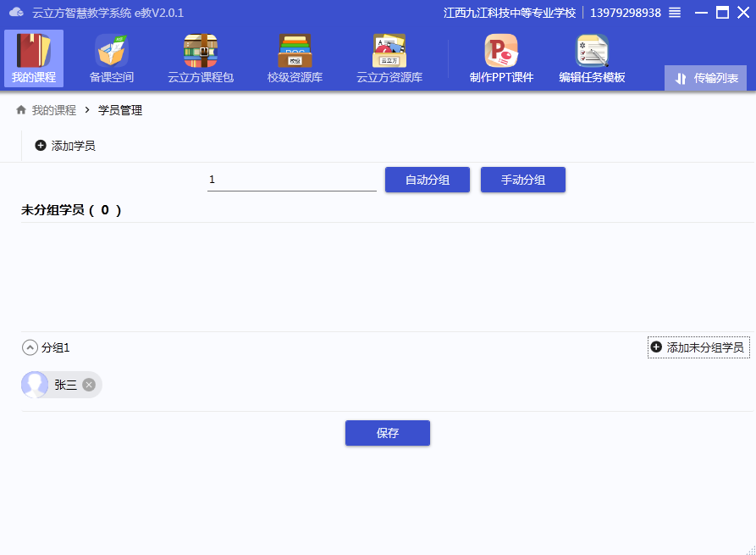Go to 我的课程 breadcrumb link
Screen dimensions: 756x555
(x=54, y=110)
